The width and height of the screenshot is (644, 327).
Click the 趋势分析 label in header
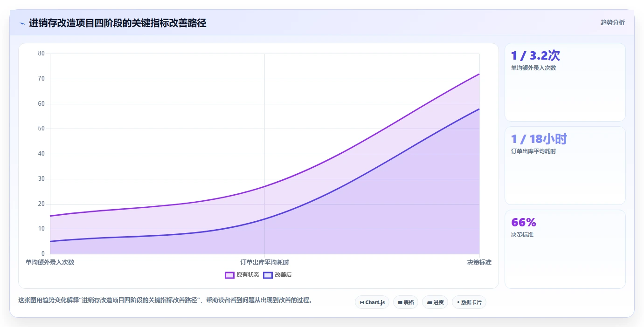click(x=612, y=23)
